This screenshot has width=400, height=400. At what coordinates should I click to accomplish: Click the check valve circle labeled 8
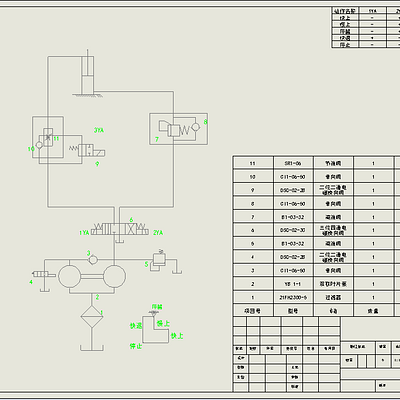[x=195, y=127]
